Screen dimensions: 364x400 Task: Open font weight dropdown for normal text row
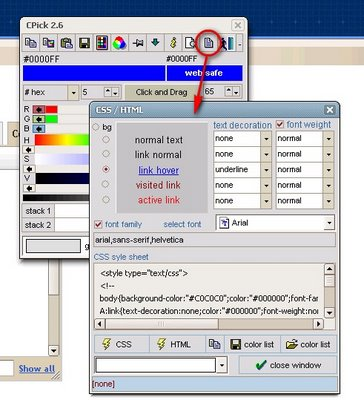(x=328, y=138)
